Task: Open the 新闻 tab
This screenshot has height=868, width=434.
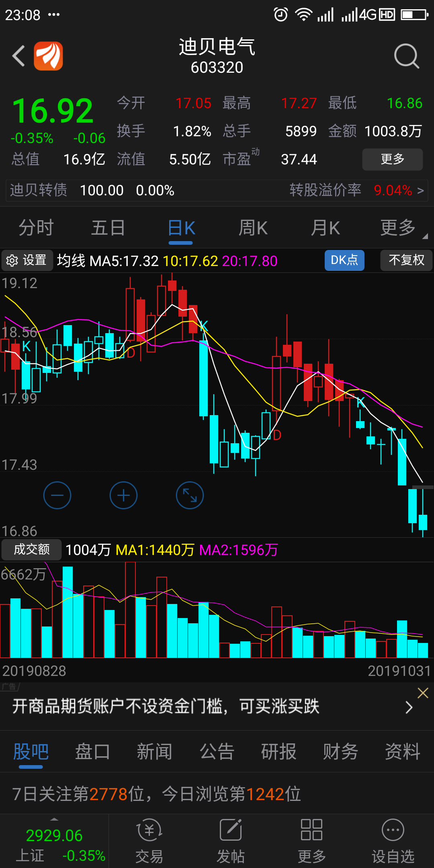Action: coord(154,752)
